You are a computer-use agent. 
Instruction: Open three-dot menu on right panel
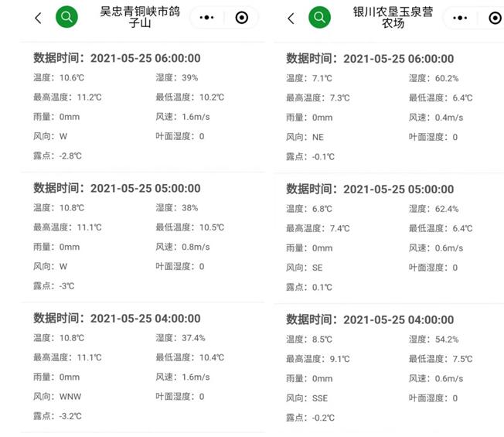click(460, 18)
